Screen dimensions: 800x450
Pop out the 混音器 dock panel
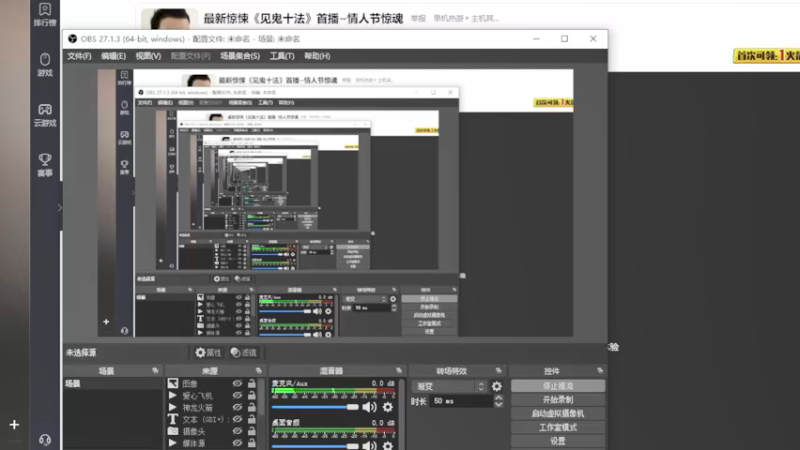tap(399, 370)
